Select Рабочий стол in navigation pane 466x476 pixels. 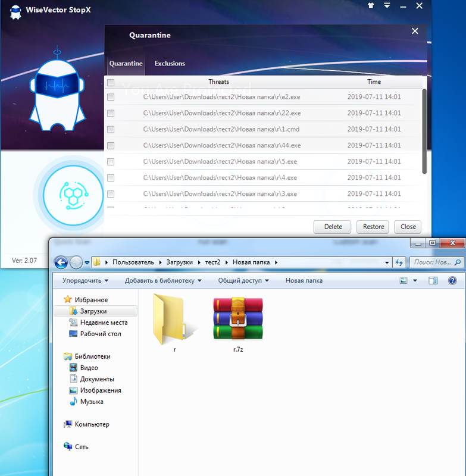point(101,334)
